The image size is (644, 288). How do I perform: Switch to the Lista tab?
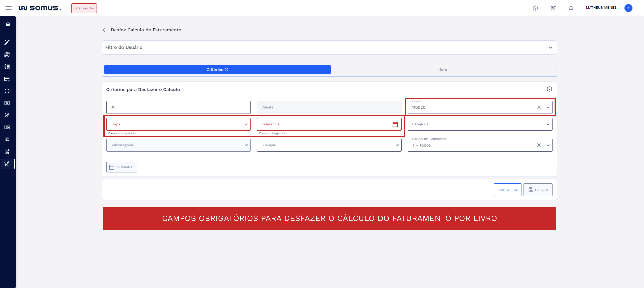click(x=442, y=70)
